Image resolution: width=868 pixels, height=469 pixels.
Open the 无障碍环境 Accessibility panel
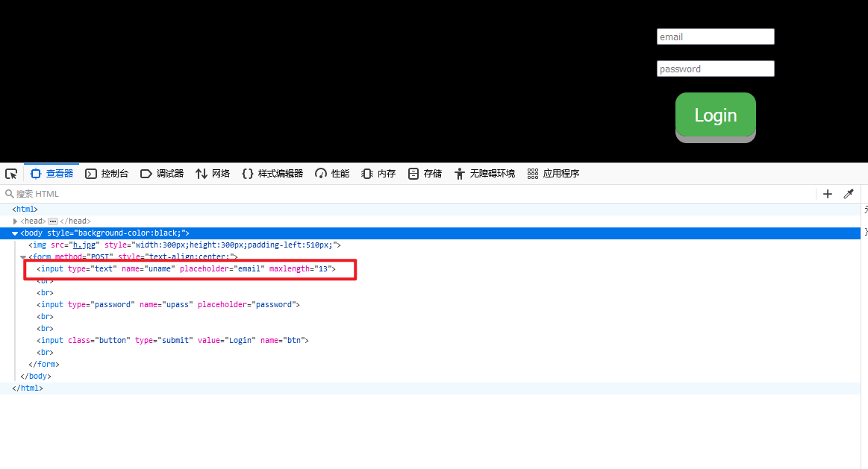click(484, 174)
